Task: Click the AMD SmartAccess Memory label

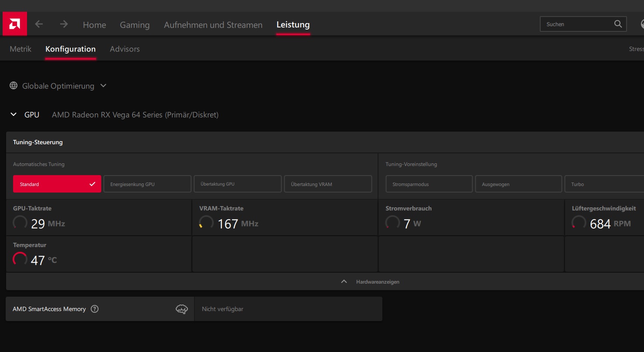Action: point(49,309)
